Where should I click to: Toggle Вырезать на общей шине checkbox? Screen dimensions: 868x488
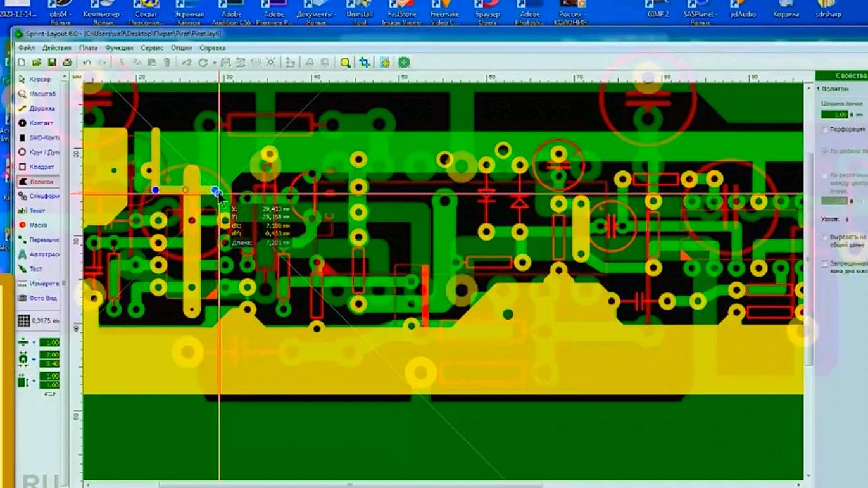(824, 237)
